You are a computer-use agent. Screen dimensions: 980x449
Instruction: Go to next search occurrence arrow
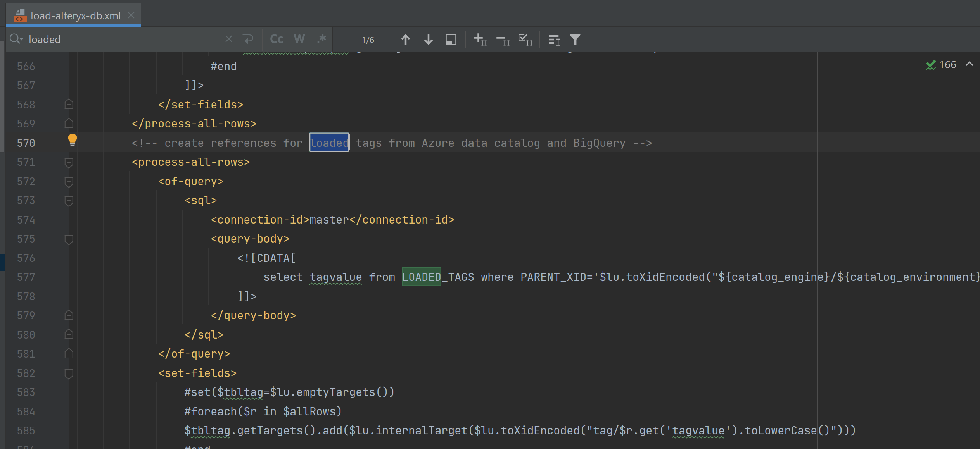[428, 40]
